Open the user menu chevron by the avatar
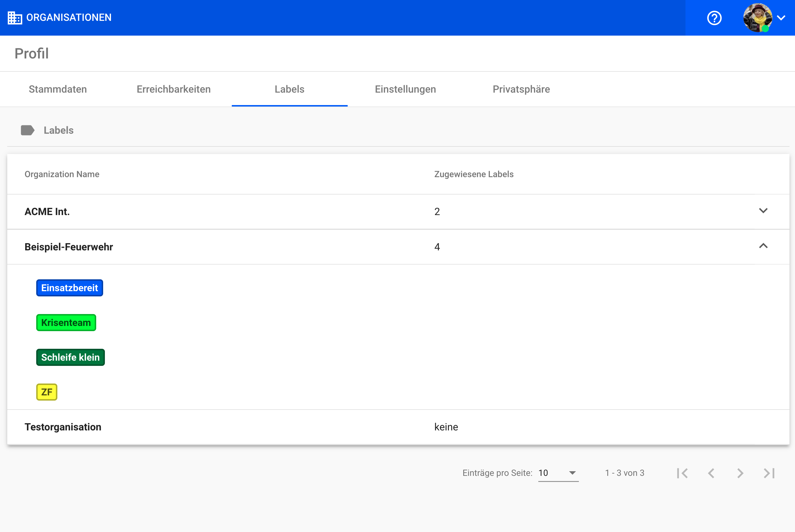795x532 pixels. click(x=781, y=18)
